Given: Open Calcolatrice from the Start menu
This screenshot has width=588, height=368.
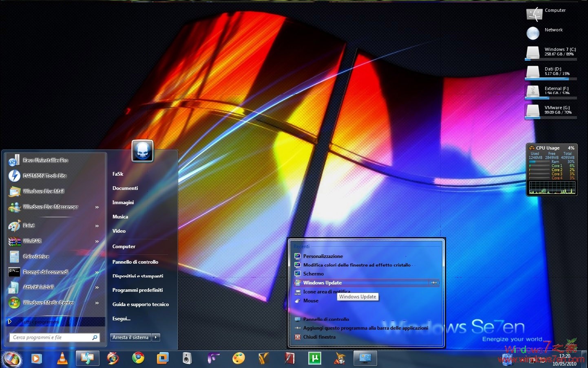Looking at the screenshot, I should point(36,256).
